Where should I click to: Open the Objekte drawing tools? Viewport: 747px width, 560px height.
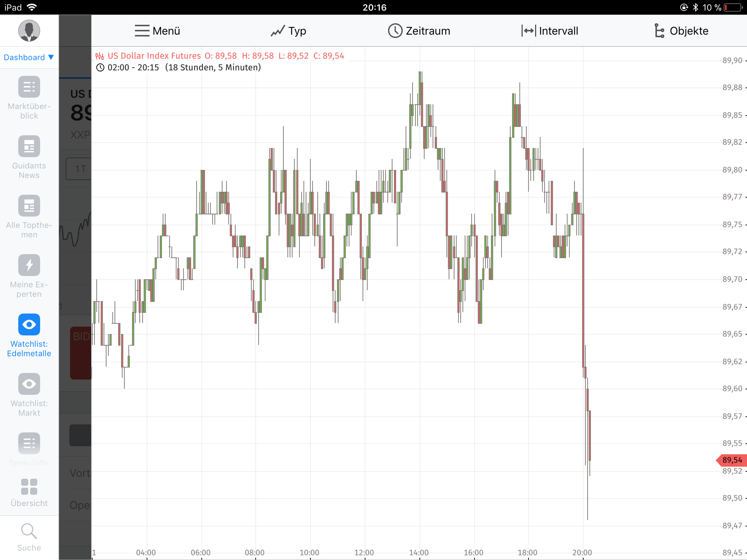[x=681, y=31]
